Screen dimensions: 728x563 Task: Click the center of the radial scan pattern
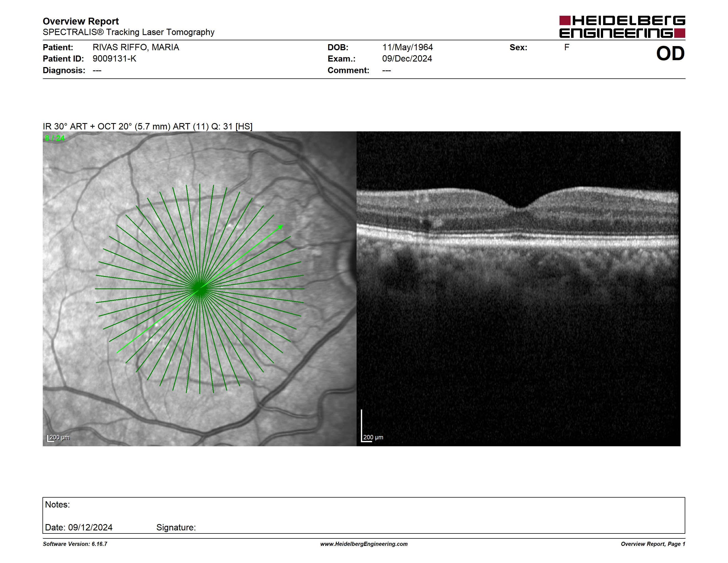(200, 288)
